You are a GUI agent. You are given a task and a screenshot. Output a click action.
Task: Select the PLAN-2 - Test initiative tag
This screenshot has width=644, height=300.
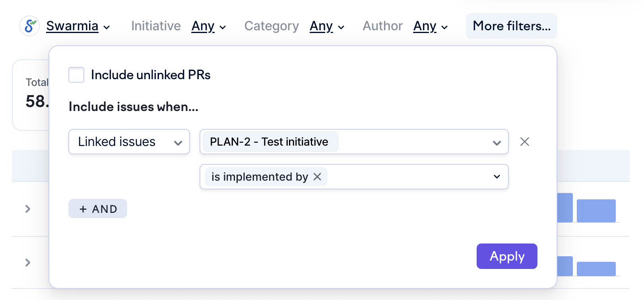click(x=270, y=142)
